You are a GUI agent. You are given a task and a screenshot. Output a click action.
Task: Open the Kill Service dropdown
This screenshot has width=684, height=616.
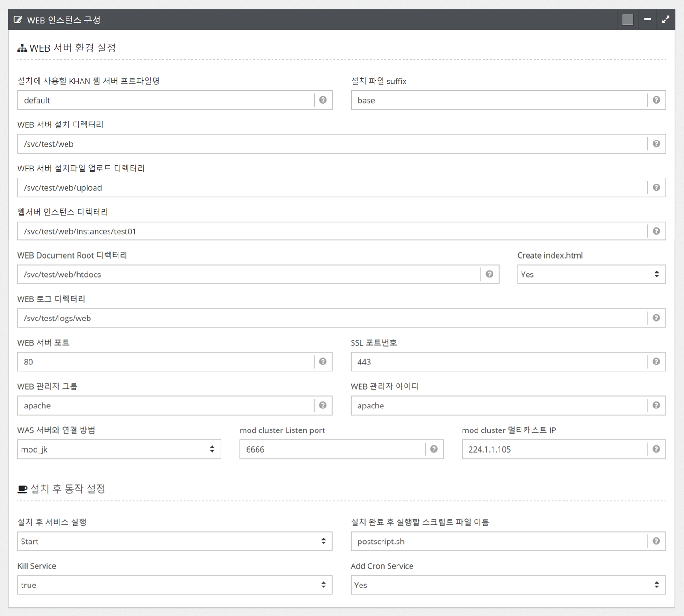click(175, 585)
